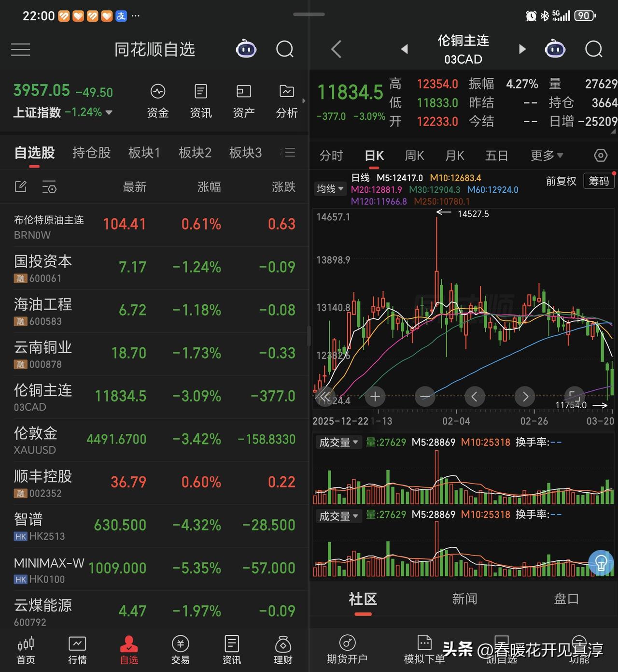Switch chart to 周K
Viewport: 618px width, 672px height.
coord(414,156)
